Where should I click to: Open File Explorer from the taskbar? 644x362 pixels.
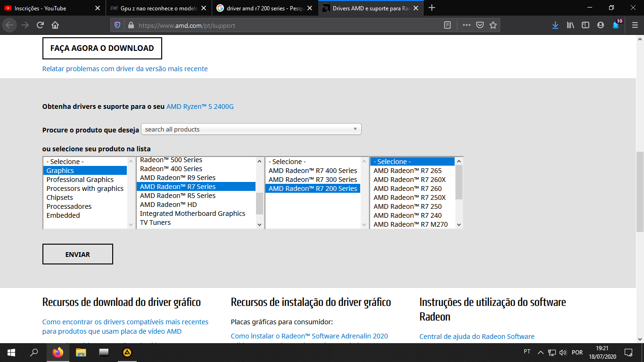(81, 353)
